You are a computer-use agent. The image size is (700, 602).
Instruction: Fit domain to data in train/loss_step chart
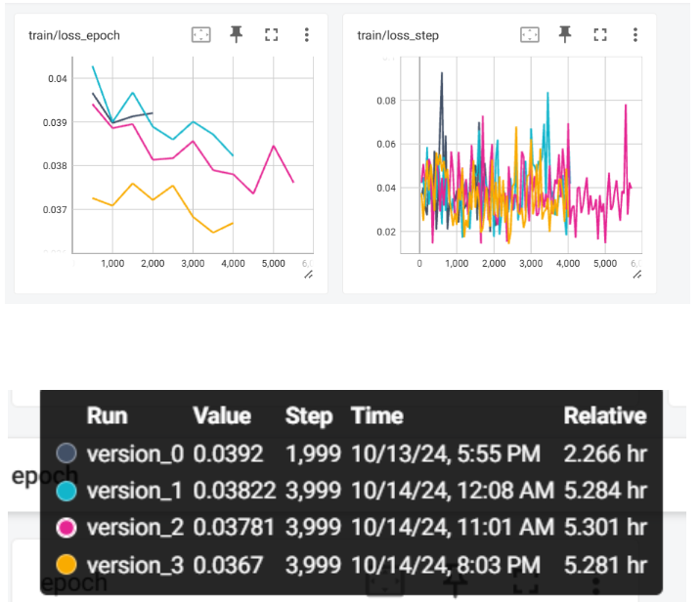tap(530, 35)
